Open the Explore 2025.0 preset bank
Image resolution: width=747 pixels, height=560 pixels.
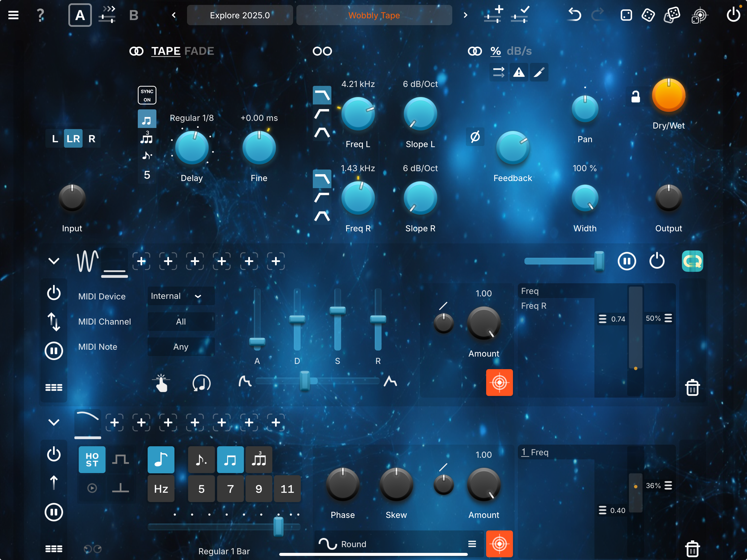point(240,15)
